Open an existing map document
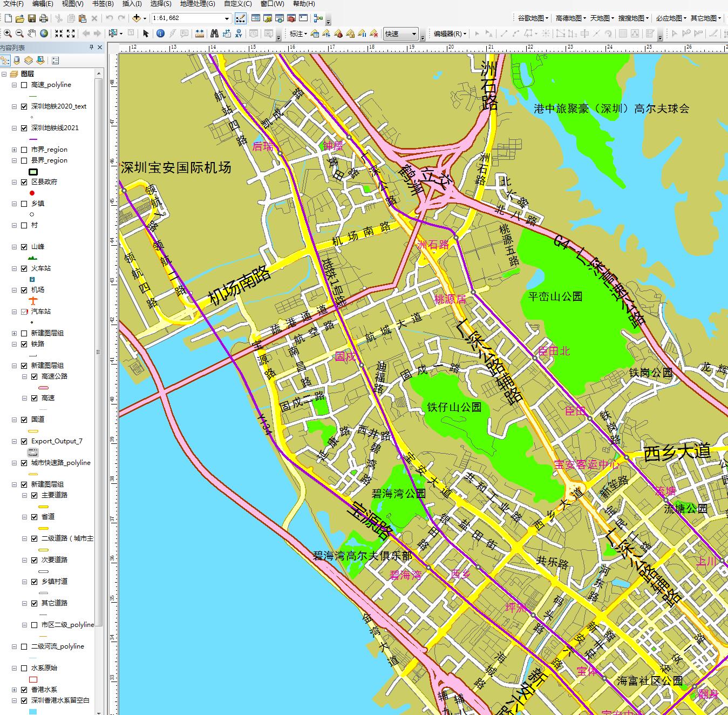The image size is (728, 715). 20,18
